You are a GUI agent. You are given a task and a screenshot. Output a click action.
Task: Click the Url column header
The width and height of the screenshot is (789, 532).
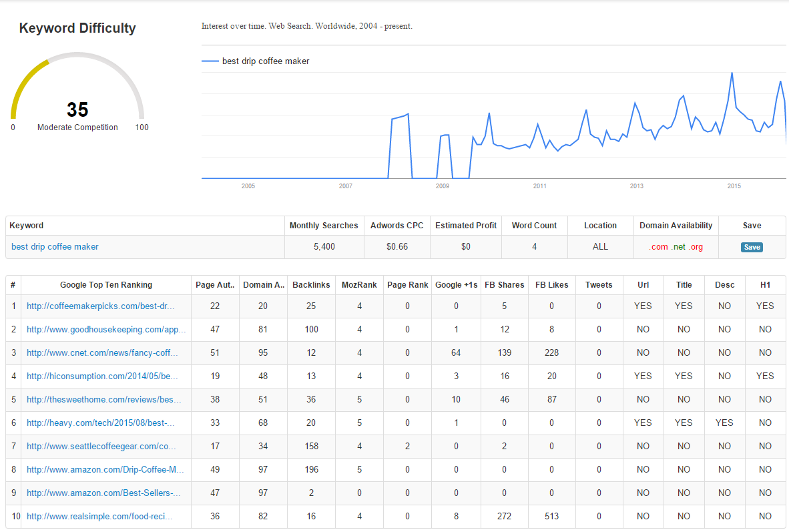tap(643, 285)
